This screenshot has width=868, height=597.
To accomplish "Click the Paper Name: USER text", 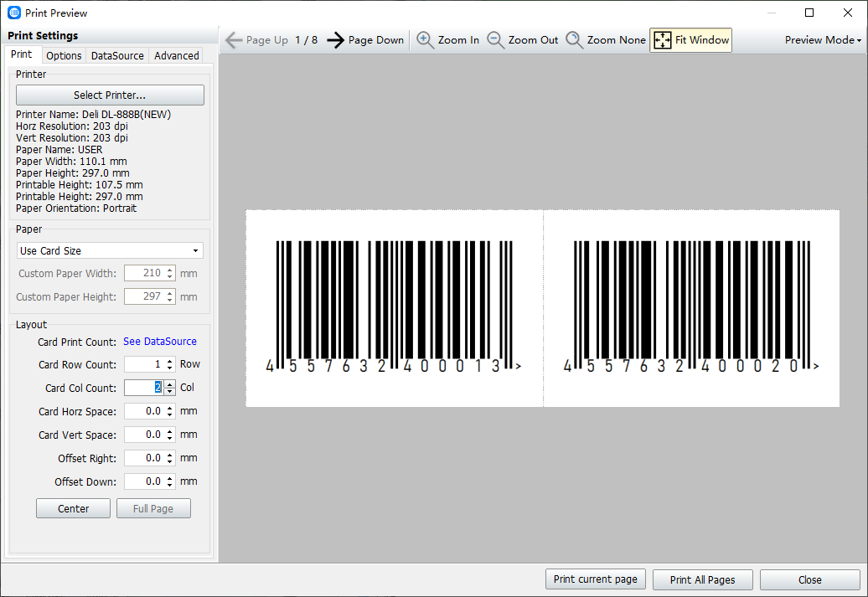I will click(x=59, y=150).
